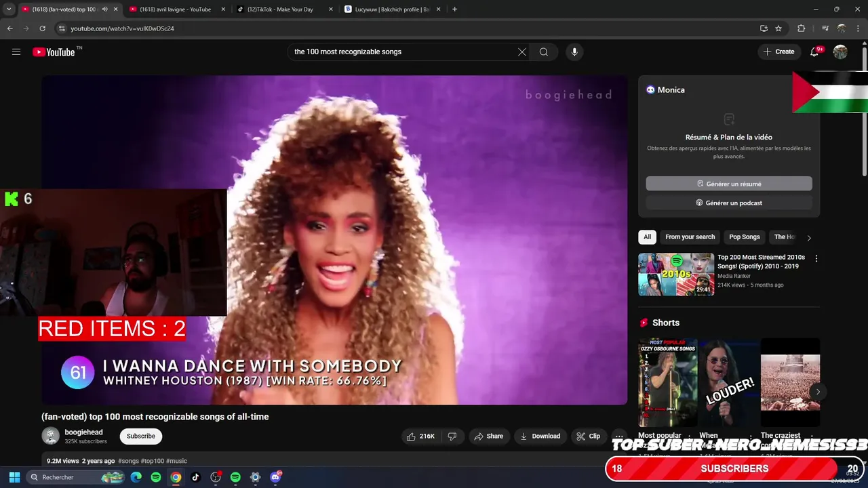Open the LOUDER! short thumbnail
Viewport: 868px width, 488px height.
click(x=729, y=383)
